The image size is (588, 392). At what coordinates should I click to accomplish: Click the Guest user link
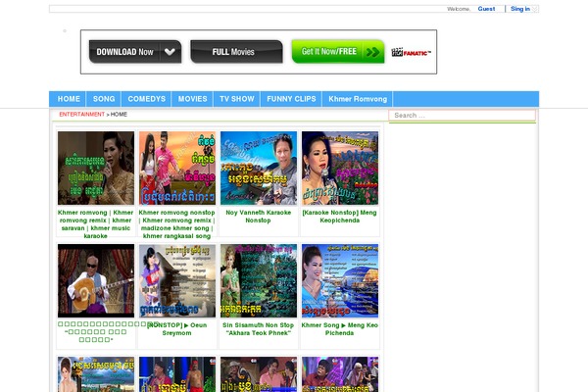coord(486,9)
